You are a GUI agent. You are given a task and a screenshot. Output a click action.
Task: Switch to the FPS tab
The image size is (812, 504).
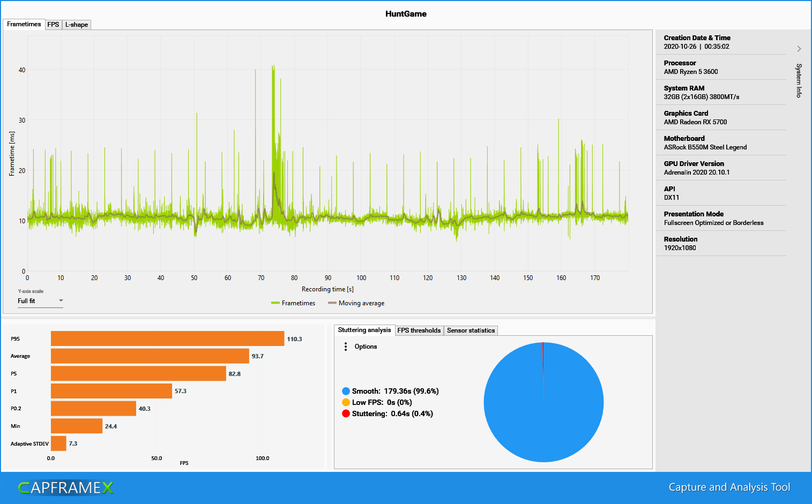pos(53,25)
